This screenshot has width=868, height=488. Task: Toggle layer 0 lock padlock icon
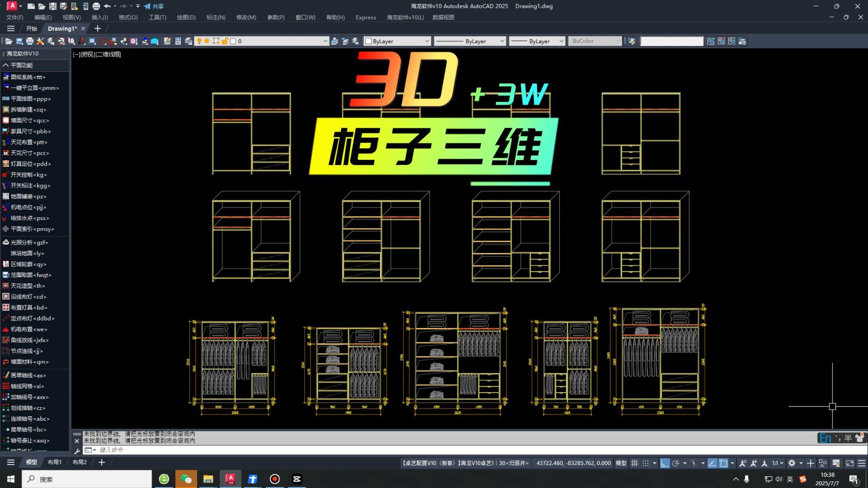coord(225,41)
